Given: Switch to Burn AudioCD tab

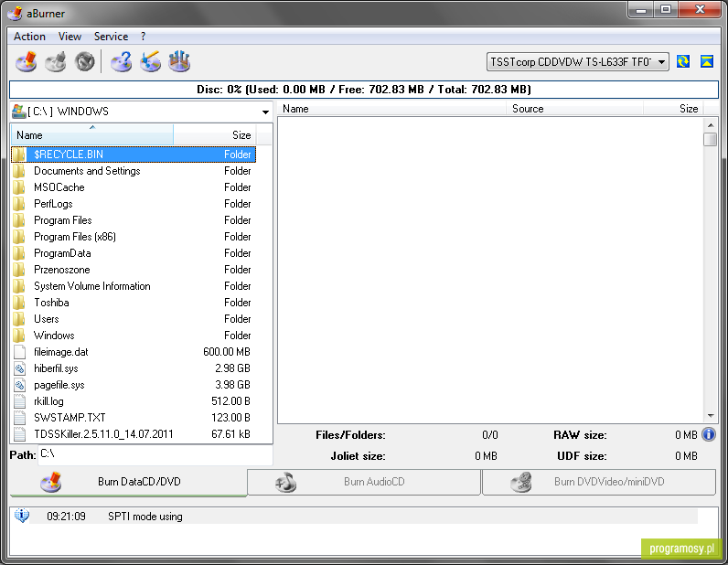Looking at the screenshot, I should (x=364, y=482).
